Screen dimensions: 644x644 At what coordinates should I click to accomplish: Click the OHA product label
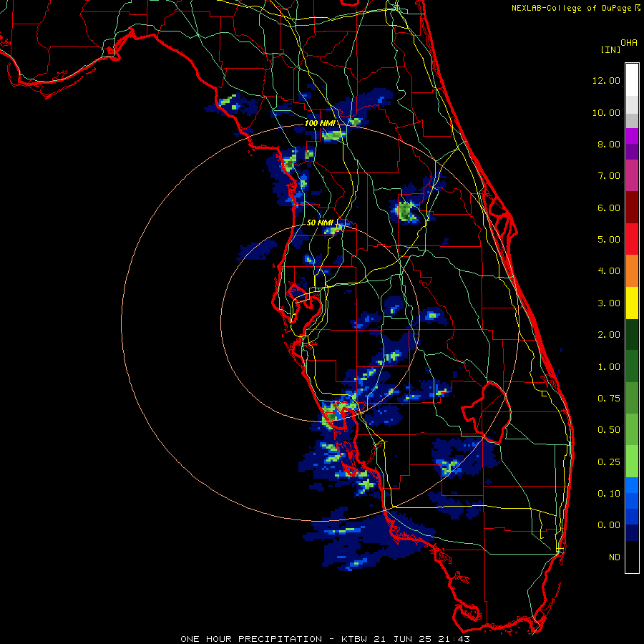pyautogui.click(x=629, y=42)
